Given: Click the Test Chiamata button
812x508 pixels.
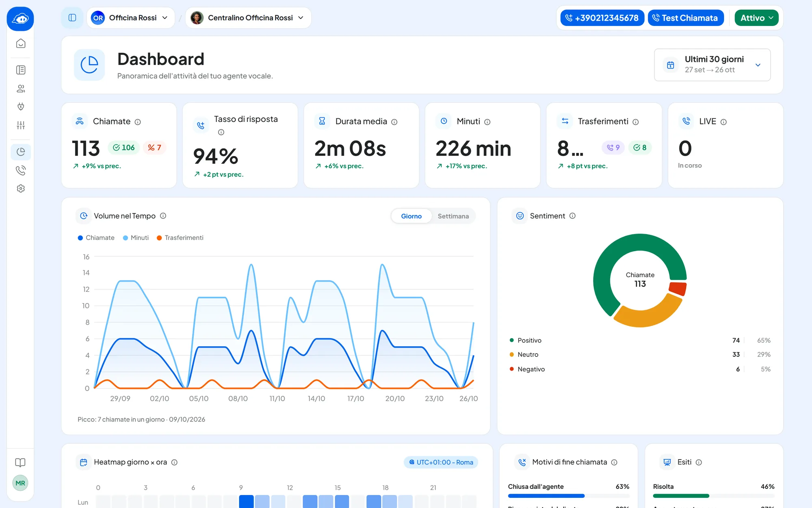Looking at the screenshot, I should click(x=686, y=18).
